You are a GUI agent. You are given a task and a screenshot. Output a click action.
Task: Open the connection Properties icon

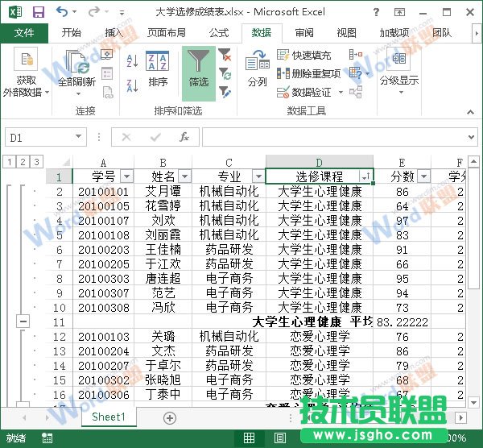[107, 73]
